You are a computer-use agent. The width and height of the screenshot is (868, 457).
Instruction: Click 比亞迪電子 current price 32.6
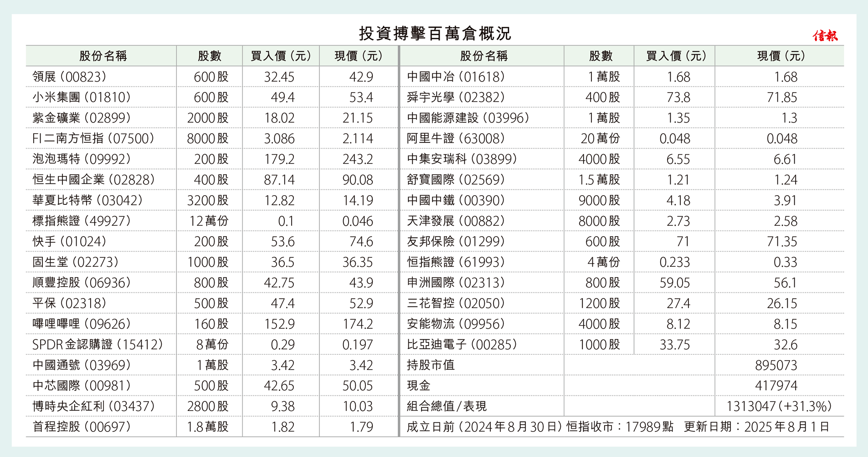pyautogui.click(x=786, y=344)
